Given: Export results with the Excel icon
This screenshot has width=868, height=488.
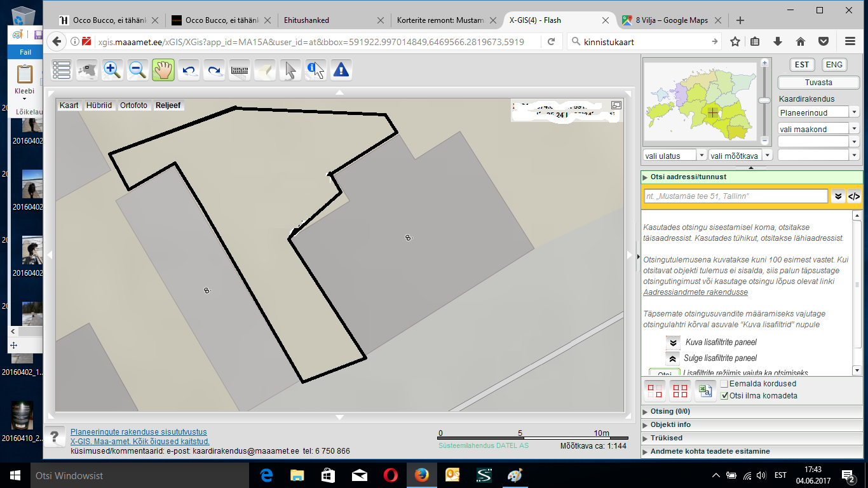Looking at the screenshot, I should pyautogui.click(x=704, y=390).
